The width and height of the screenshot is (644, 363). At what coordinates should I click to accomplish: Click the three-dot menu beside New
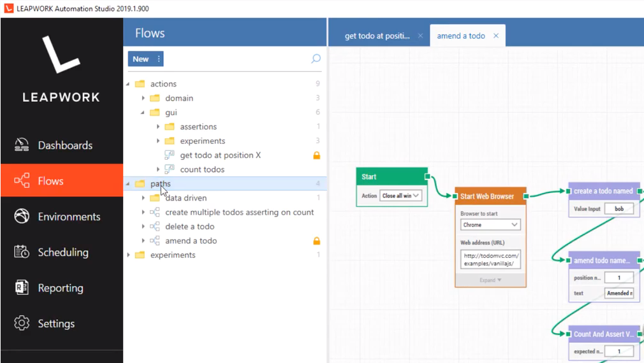(159, 59)
